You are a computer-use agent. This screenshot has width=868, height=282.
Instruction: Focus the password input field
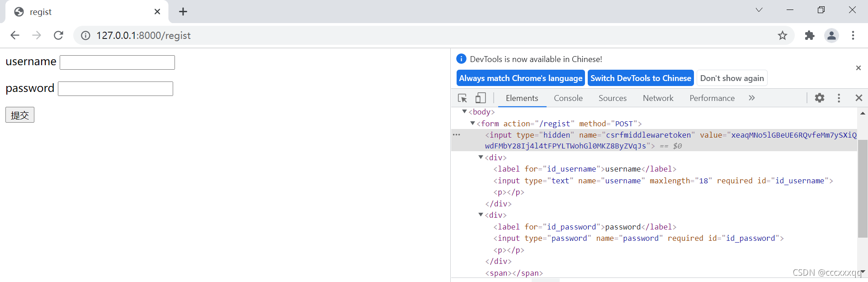coord(115,89)
